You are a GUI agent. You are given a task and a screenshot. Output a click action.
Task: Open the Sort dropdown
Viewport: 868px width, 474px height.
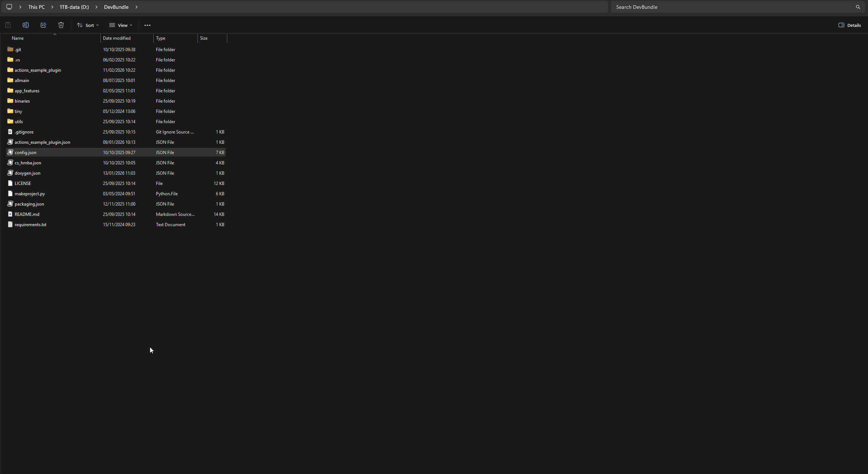pyautogui.click(x=88, y=25)
